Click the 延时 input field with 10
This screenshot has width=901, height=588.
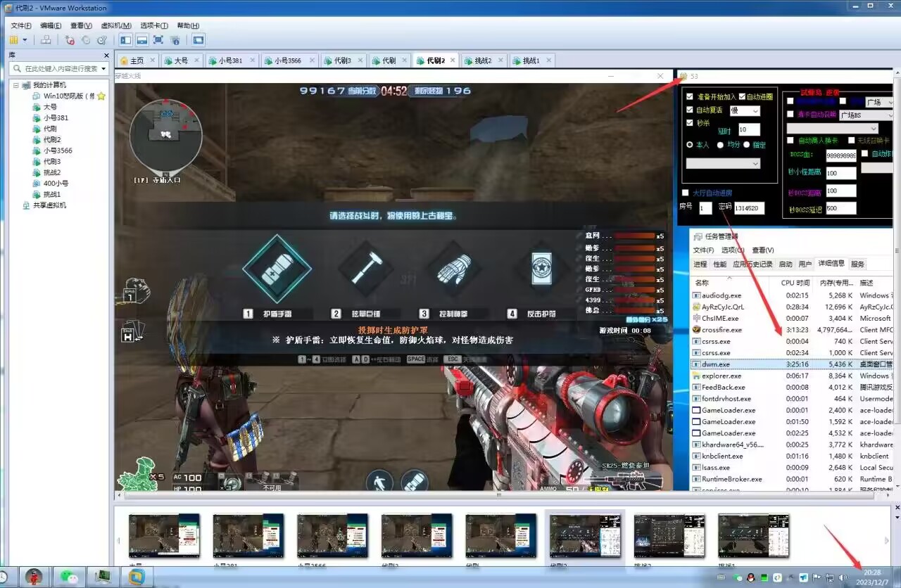(749, 129)
